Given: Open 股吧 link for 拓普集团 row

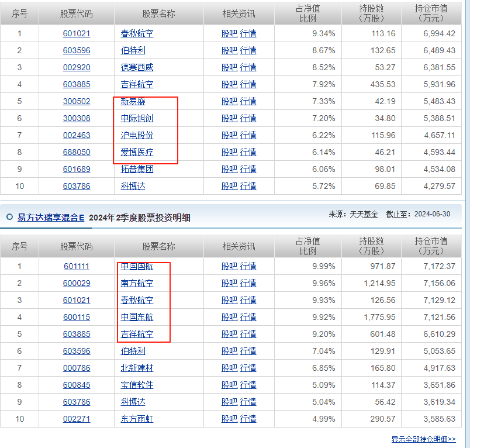Looking at the screenshot, I should coord(229,169).
